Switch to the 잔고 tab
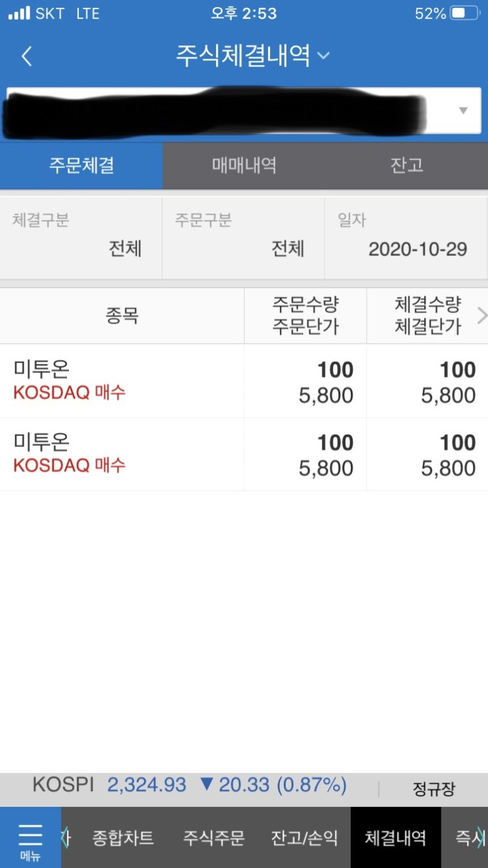This screenshot has height=868, width=488. pyautogui.click(x=407, y=165)
